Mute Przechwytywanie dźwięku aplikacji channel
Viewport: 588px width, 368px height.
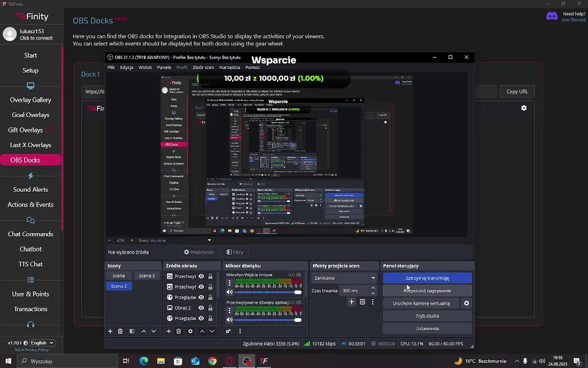[230, 320]
